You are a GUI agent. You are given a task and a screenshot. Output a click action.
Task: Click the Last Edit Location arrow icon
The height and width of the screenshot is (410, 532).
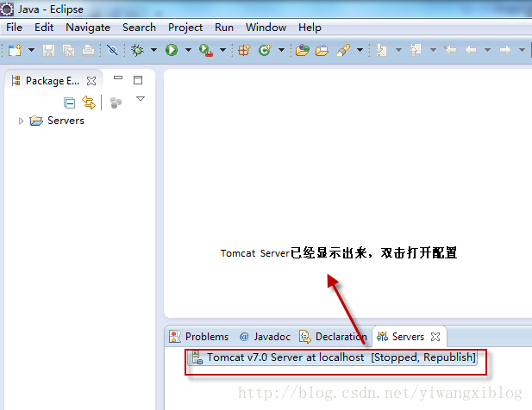450,50
